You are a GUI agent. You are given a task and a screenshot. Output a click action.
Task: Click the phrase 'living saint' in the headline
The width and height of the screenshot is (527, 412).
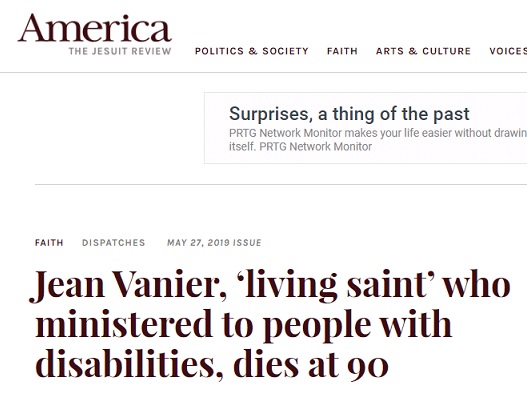[x=335, y=285]
